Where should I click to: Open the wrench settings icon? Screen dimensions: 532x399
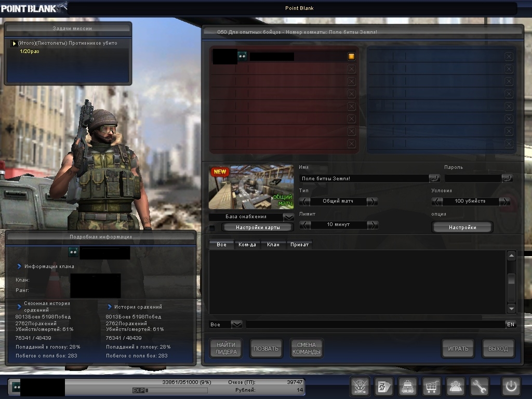tap(480, 387)
